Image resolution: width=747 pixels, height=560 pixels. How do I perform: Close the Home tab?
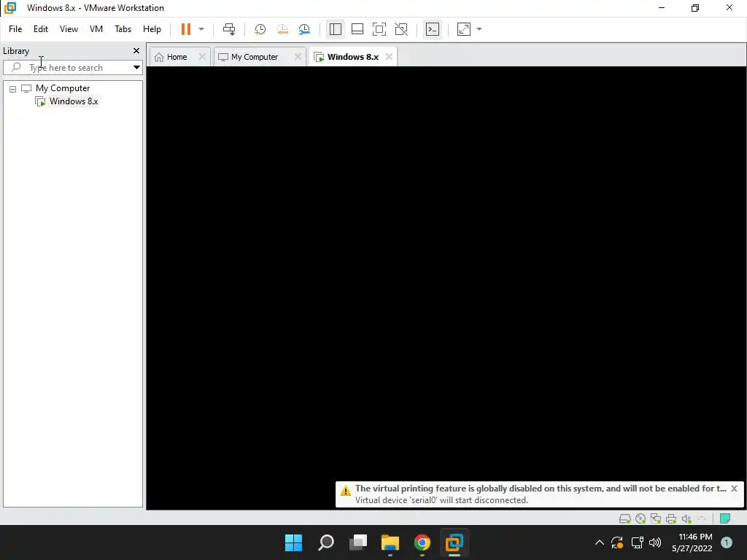click(203, 57)
